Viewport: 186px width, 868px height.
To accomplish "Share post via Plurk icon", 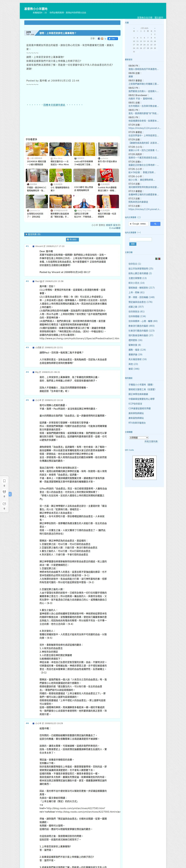I will (x=102, y=38).
